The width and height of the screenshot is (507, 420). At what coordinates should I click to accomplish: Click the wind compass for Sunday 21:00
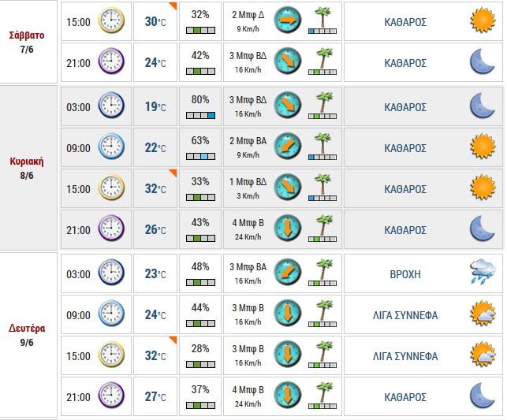[287, 229]
